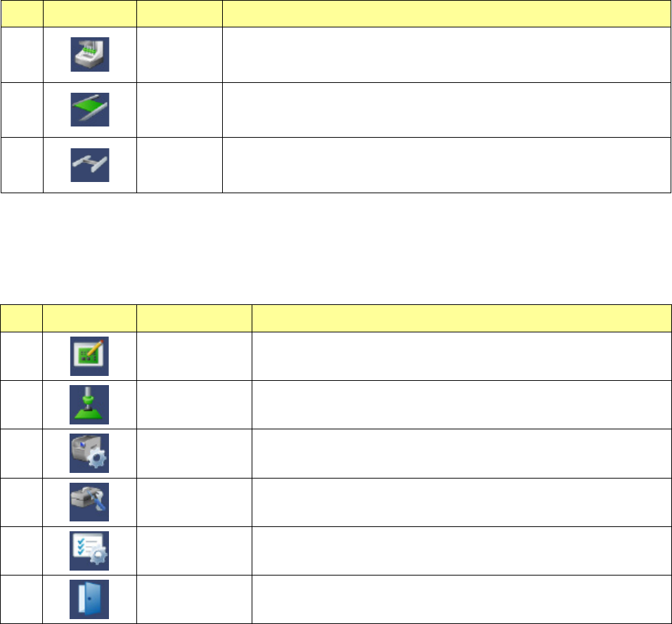Select the green conveyor board icon
Viewport: 672px width, 624px height.
click(x=90, y=110)
